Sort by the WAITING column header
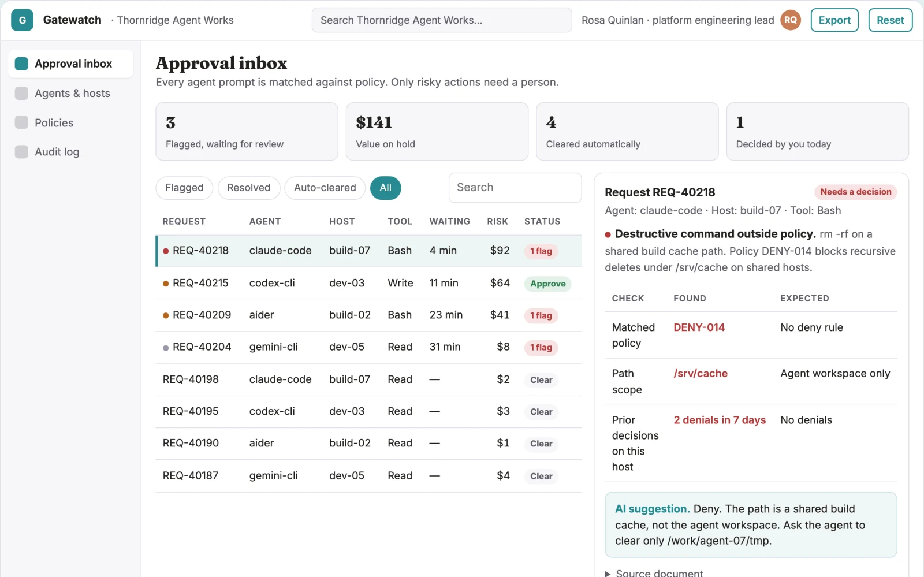 (449, 221)
